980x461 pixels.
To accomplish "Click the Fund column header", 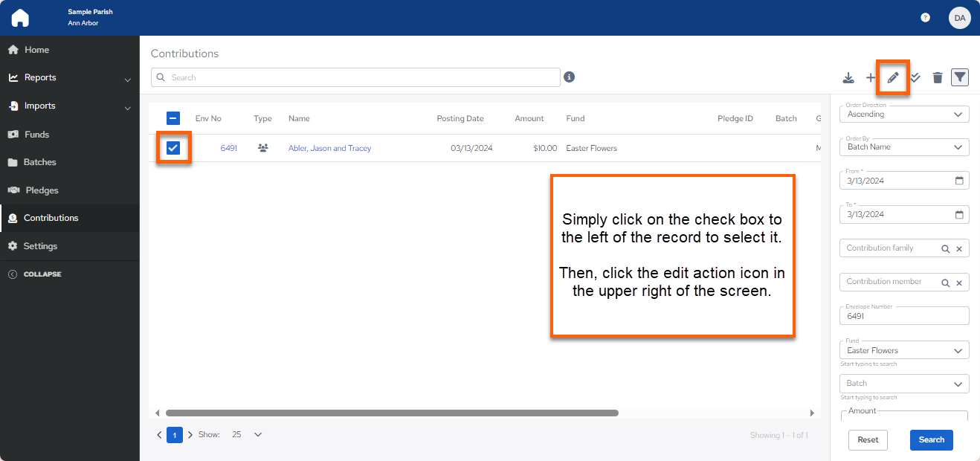I will pyautogui.click(x=576, y=118).
